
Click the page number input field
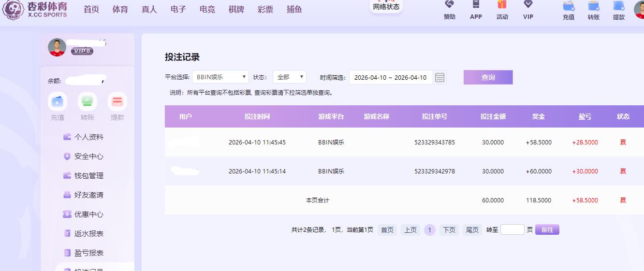pos(512,230)
